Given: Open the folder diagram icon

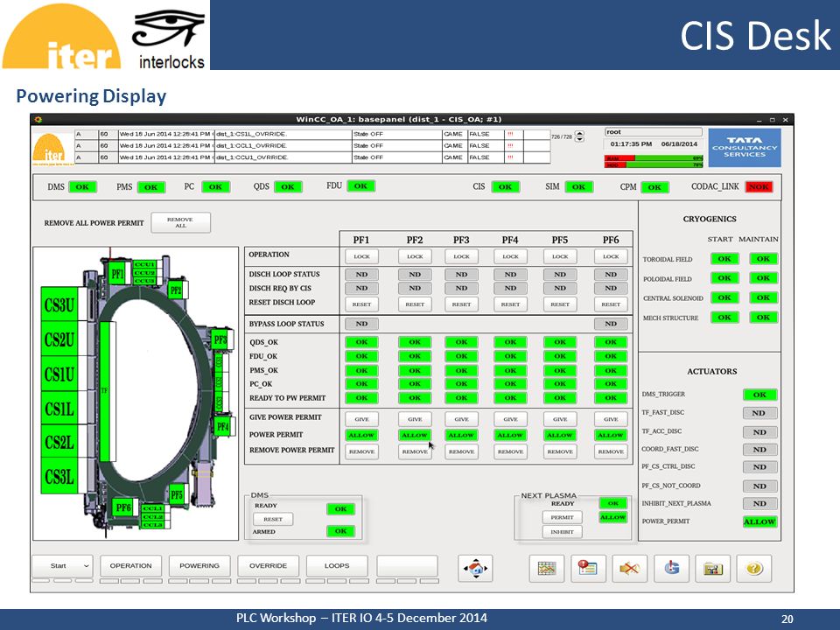Looking at the screenshot, I should [x=712, y=569].
